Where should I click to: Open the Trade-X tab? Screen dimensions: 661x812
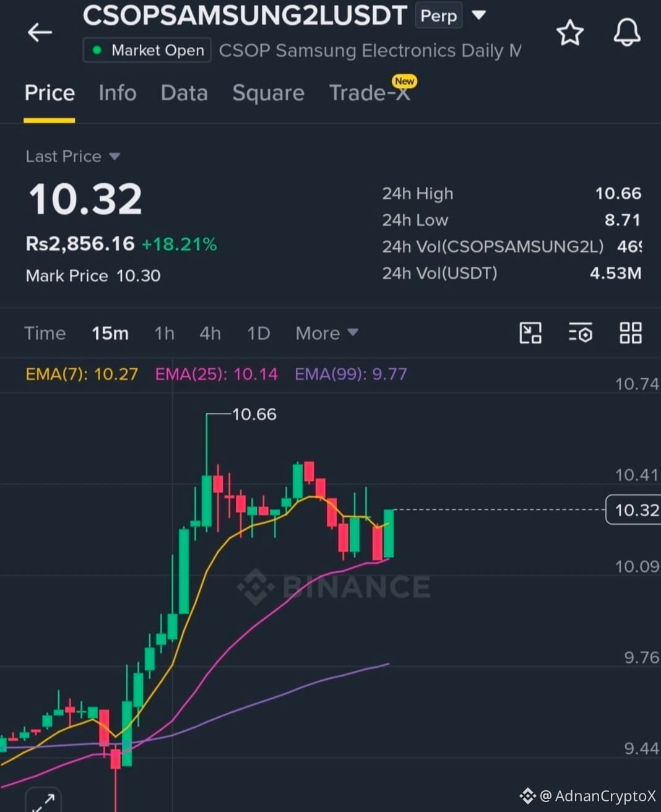[369, 93]
